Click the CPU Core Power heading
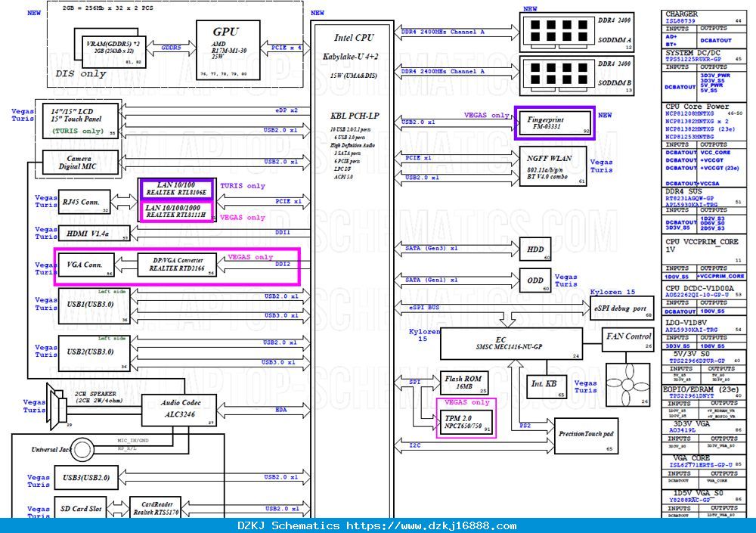Screen dimensions: 756x533 pyautogui.click(x=697, y=106)
